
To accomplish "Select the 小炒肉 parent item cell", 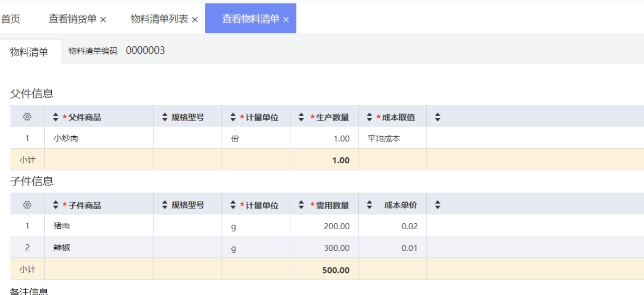I will [66, 139].
